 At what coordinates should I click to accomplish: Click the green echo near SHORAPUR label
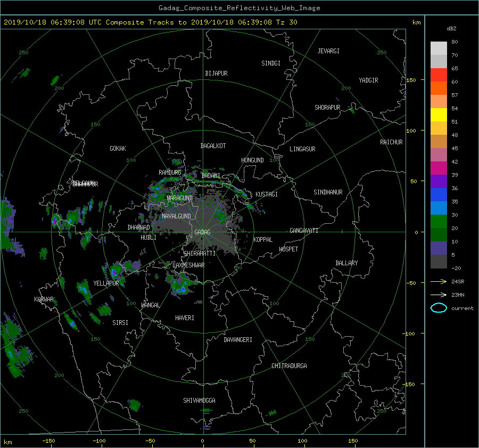pyautogui.click(x=352, y=109)
